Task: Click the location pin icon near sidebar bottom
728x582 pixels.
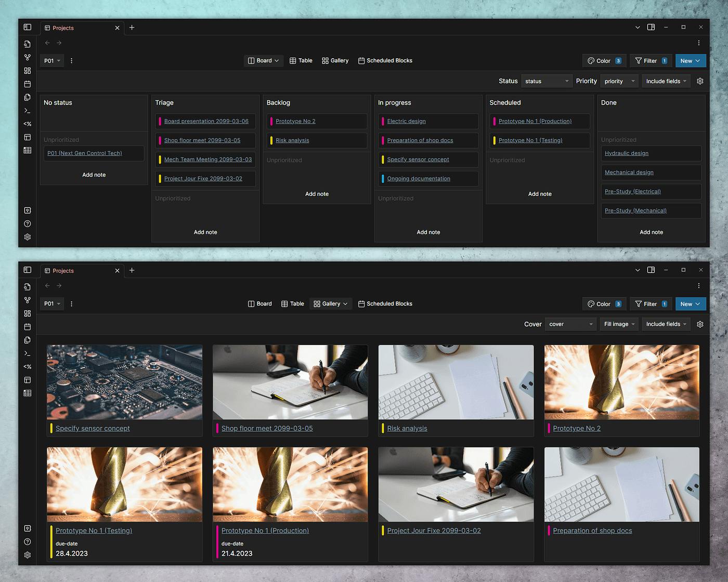Action: [27, 210]
